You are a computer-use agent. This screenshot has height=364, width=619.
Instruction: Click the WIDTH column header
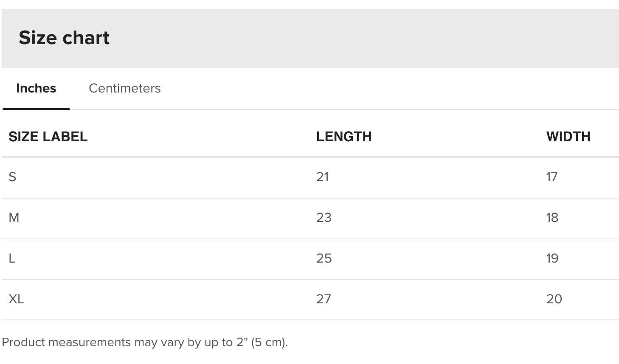(x=568, y=137)
